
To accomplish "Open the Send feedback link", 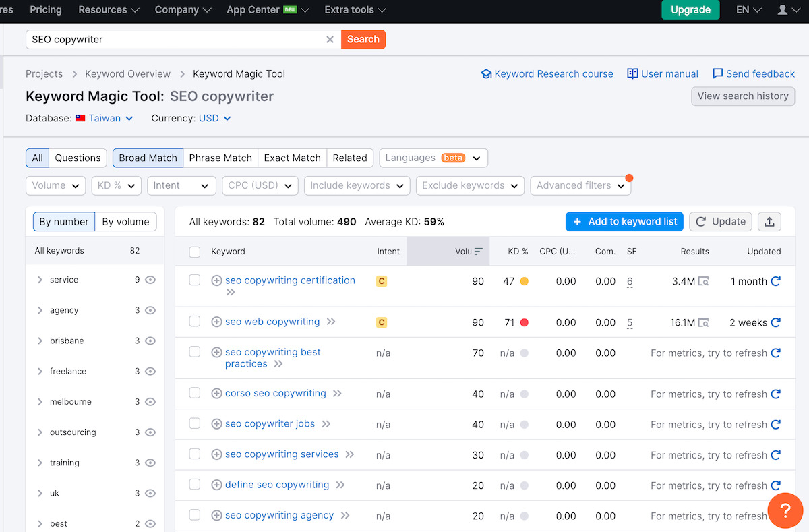I will [754, 74].
